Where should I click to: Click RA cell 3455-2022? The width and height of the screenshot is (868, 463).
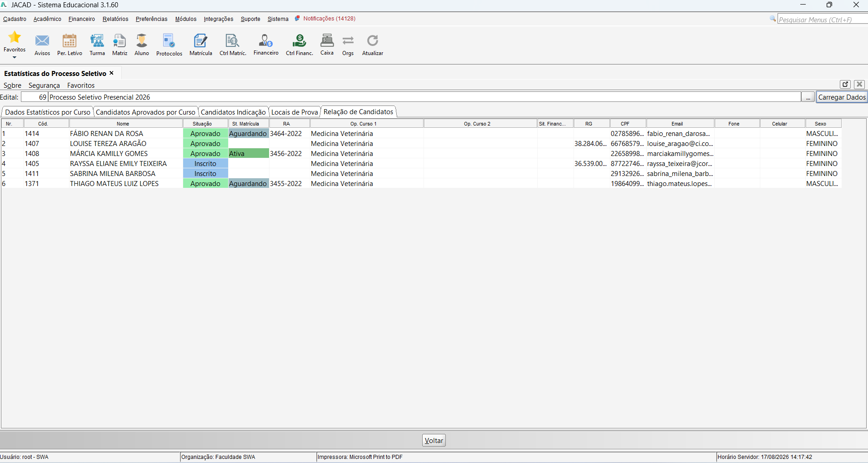289,184
